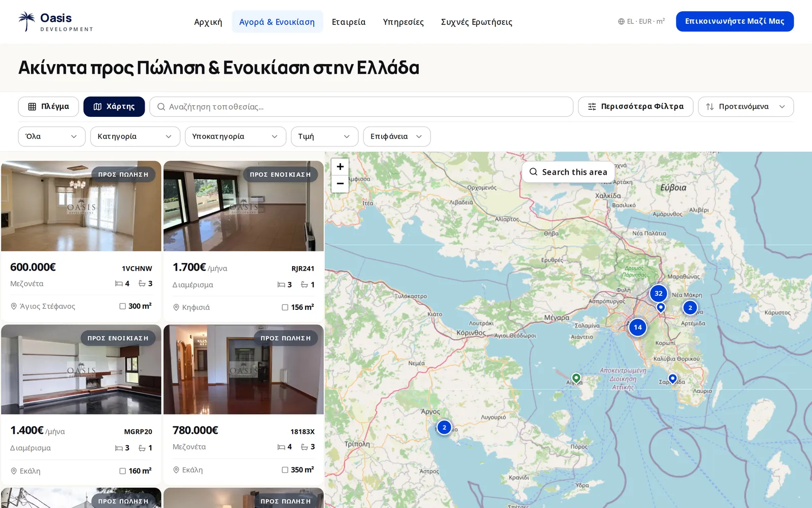Open Εταιρεία menu item

coord(349,22)
